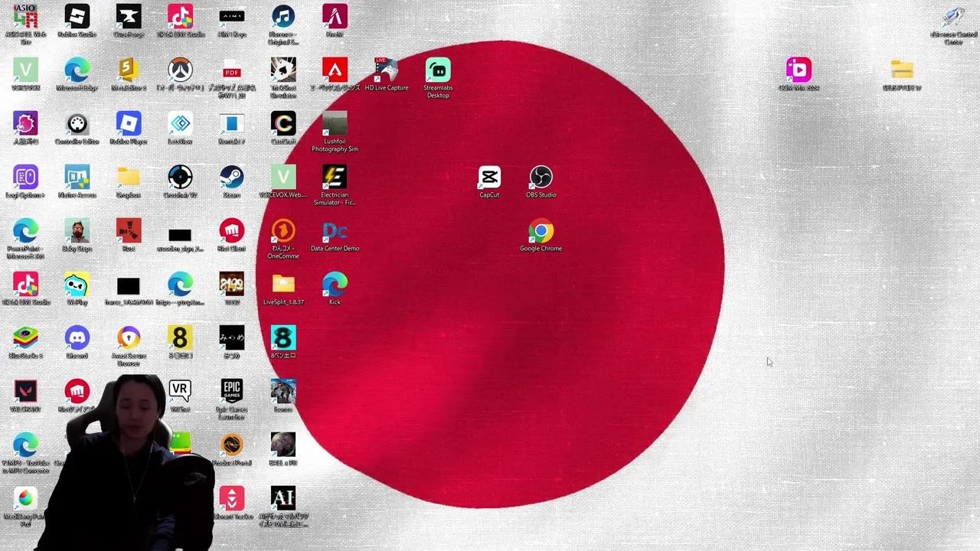Open the orange OneComme shortcut

[283, 231]
